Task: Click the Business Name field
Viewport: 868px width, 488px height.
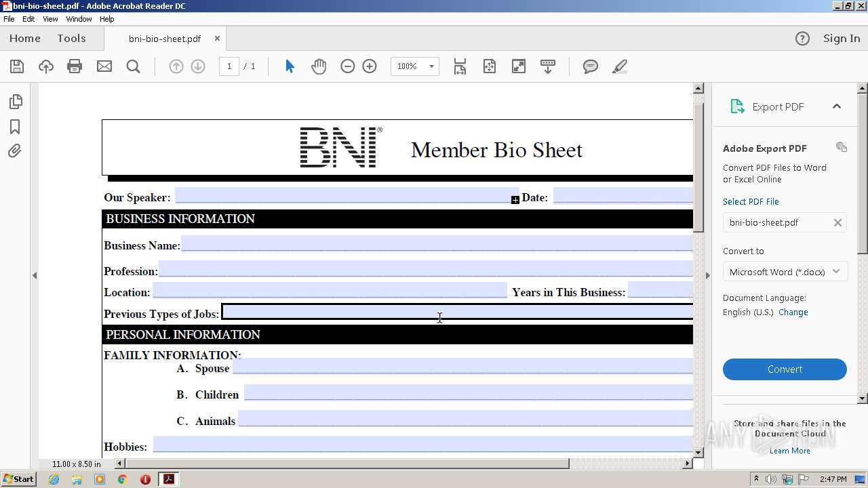Action: [437, 243]
